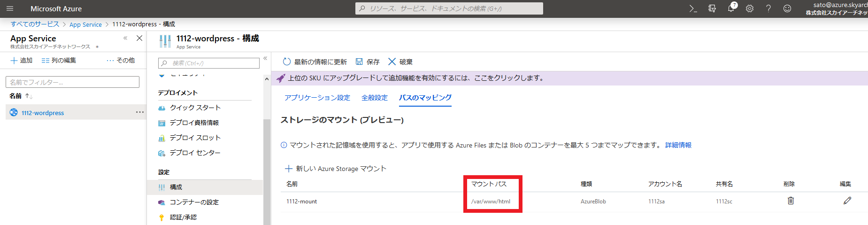Viewport: 868px width, 225px height.
Task: Click the /var/www/html mount path value
Action: tap(491, 202)
